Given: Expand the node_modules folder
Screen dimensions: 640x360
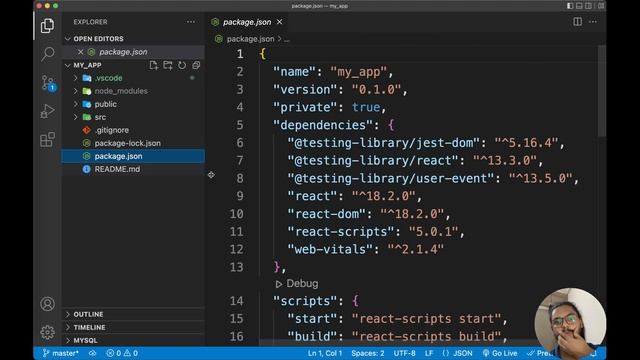Looking at the screenshot, I should point(76,91).
